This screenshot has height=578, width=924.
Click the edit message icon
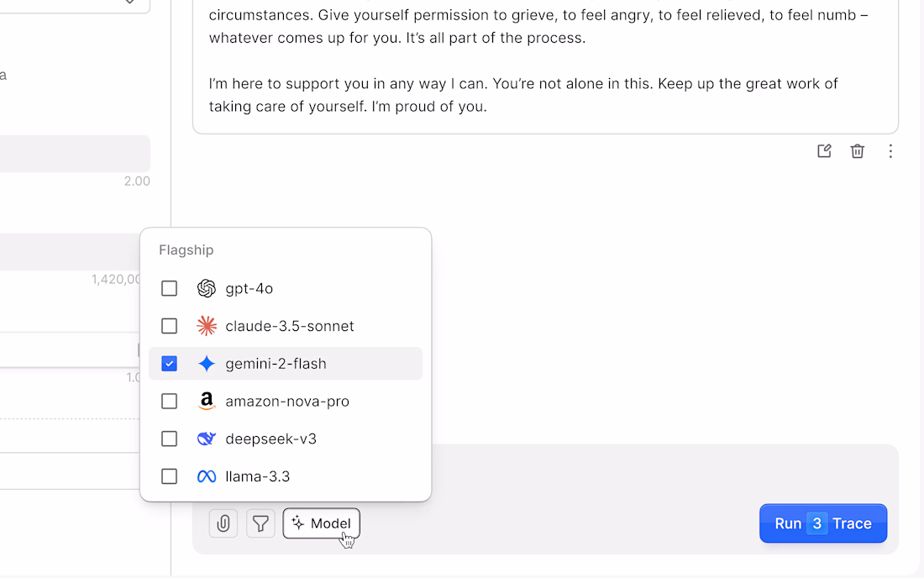coord(824,151)
